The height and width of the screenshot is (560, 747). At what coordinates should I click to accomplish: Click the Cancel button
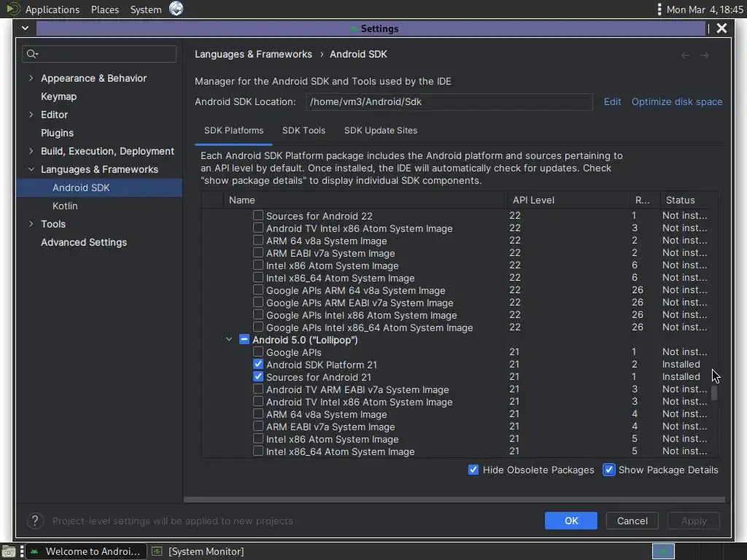click(x=632, y=521)
